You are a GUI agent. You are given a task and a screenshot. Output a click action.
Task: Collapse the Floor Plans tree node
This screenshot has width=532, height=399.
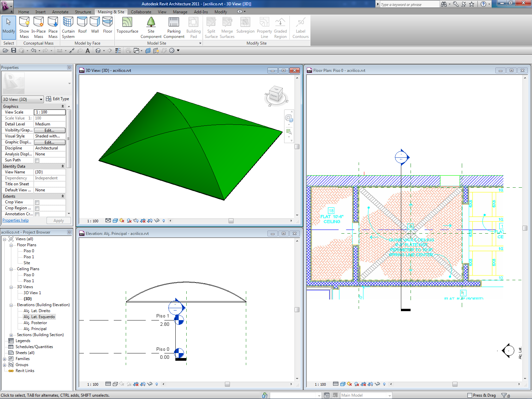coord(11,245)
